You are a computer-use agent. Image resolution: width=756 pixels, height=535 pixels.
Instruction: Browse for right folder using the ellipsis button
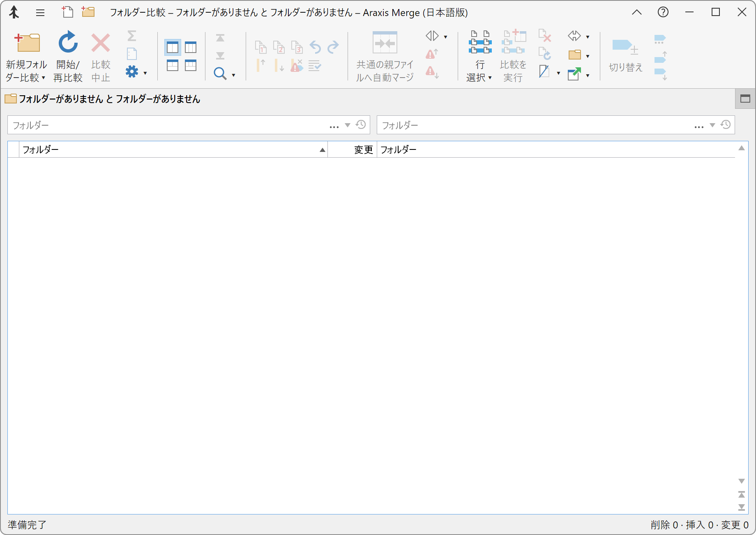pyautogui.click(x=699, y=126)
